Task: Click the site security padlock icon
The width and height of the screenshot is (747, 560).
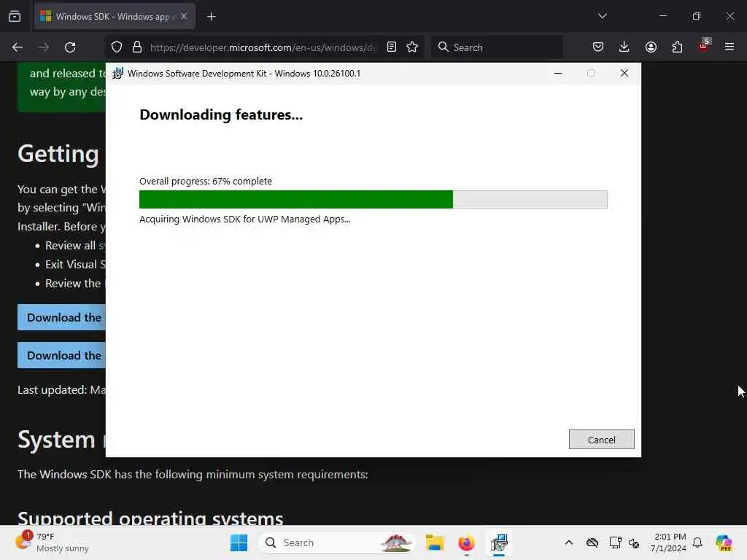Action: 137,47
